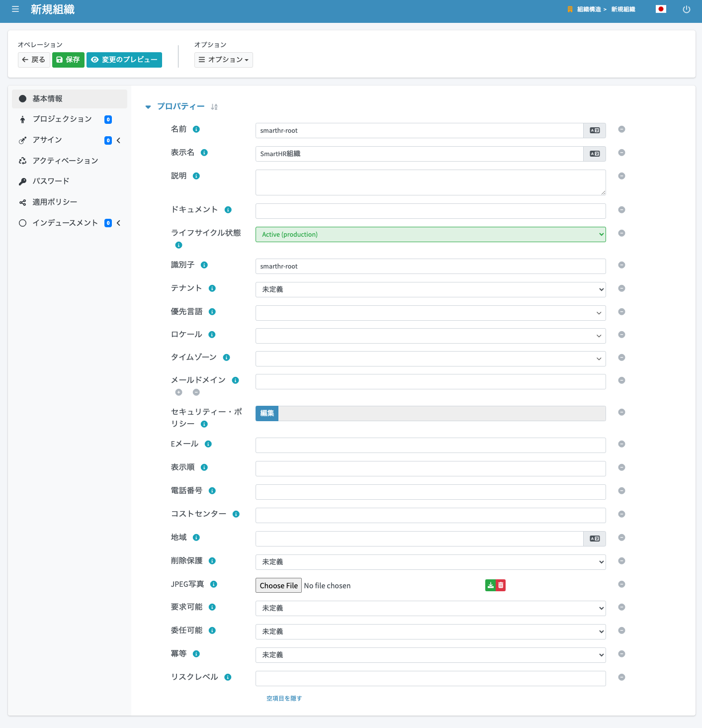Open the ライフサイクル状態 Active dropdown
This screenshot has height=728, width=702.
pos(431,235)
